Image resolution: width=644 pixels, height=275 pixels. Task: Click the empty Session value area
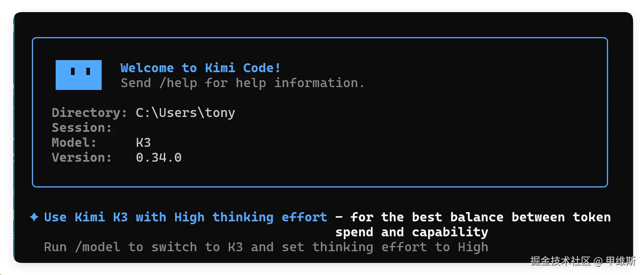(186, 127)
